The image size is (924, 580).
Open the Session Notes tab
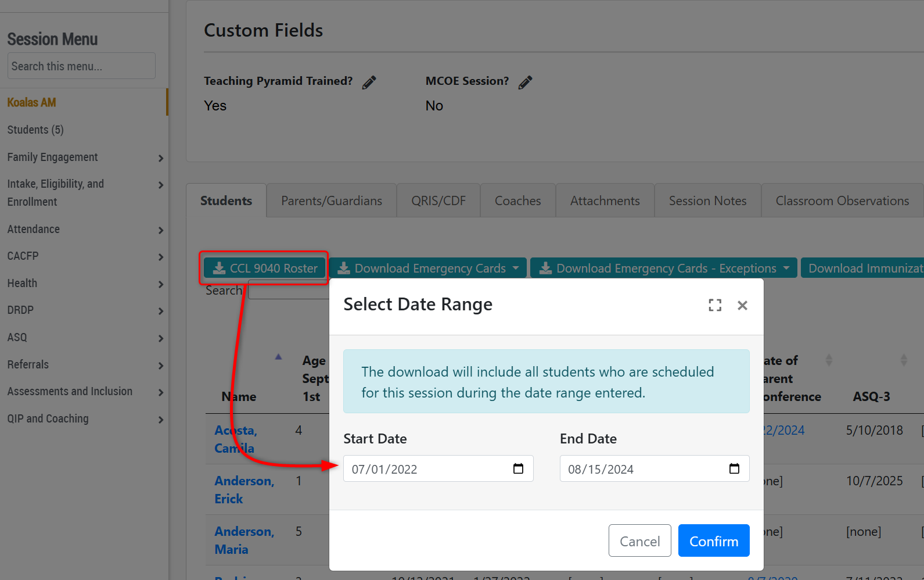click(707, 201)
